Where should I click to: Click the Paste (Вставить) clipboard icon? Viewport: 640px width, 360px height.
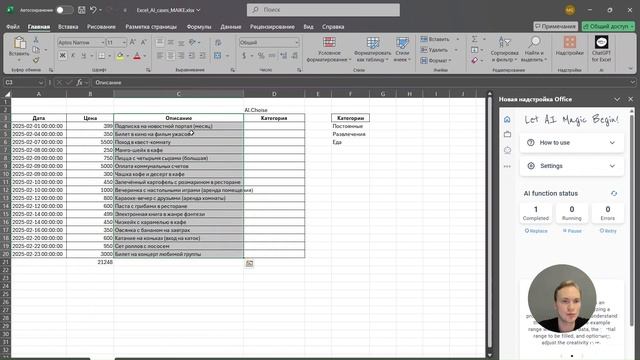tap(19, 43)
